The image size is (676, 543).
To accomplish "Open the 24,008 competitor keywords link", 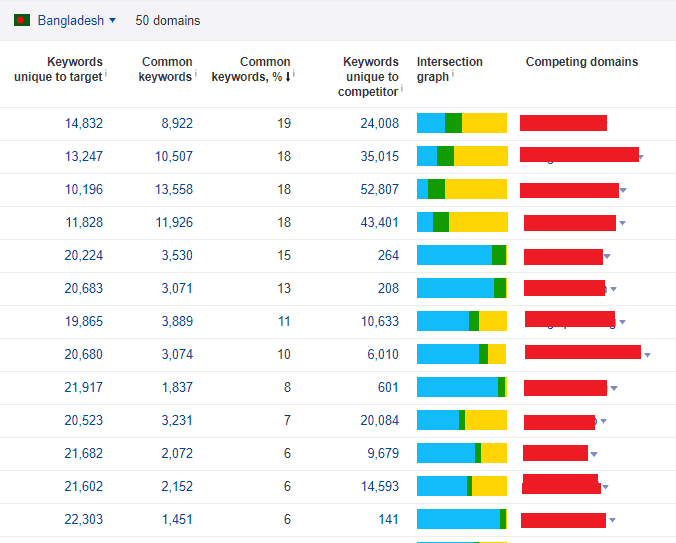I will (x=380, y=124).
